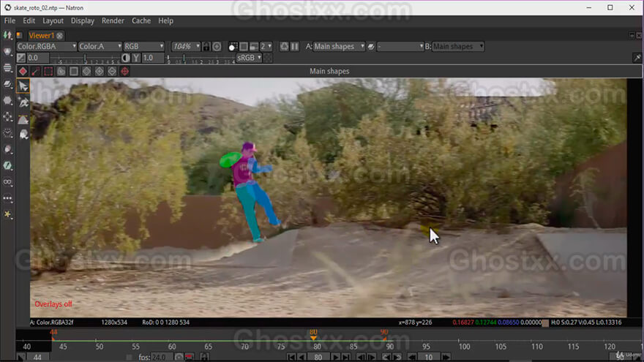Open the Draw nodes toolbutton
The height and width of the screenshot is (362, 644).
tap(7, 51)
